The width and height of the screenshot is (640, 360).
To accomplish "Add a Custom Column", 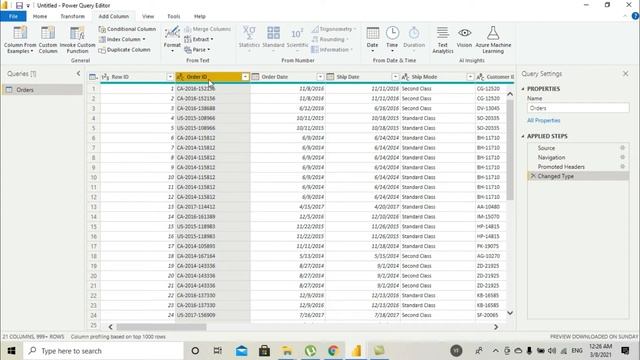I will tap(48, 40).
